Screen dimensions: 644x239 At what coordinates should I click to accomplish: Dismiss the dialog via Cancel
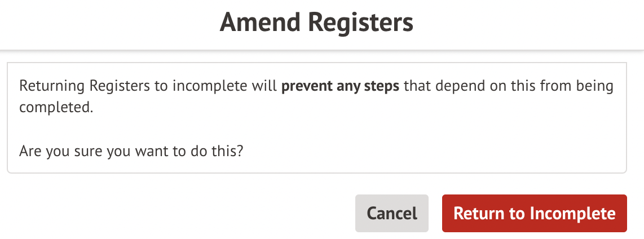(391, 214)
